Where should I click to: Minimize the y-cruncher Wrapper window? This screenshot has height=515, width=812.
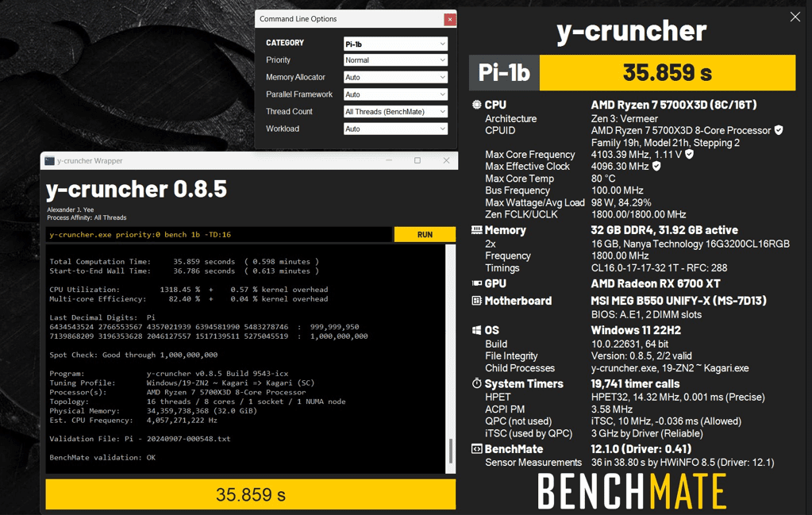pos(389,160)
